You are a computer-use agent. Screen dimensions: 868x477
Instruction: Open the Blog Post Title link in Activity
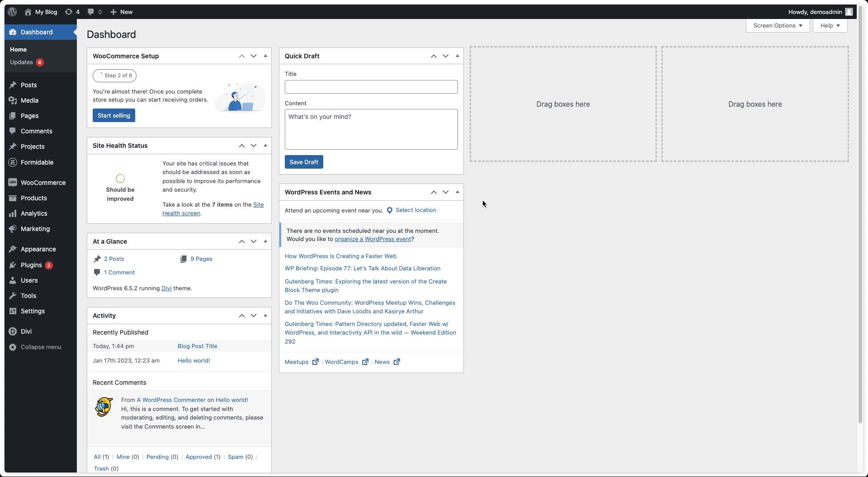tap(198, 346)
